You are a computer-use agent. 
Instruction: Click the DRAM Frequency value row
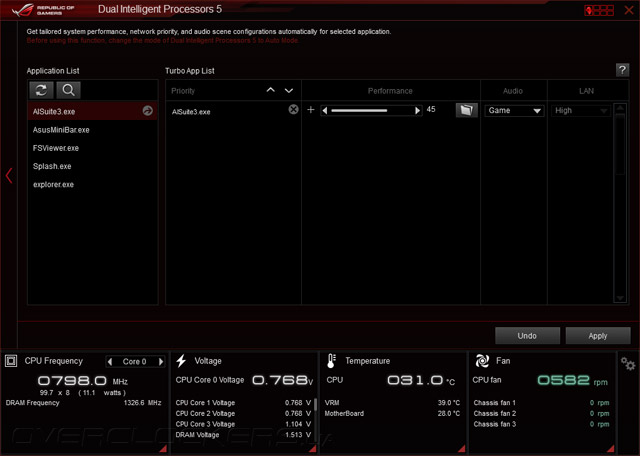tap(84, 403)
